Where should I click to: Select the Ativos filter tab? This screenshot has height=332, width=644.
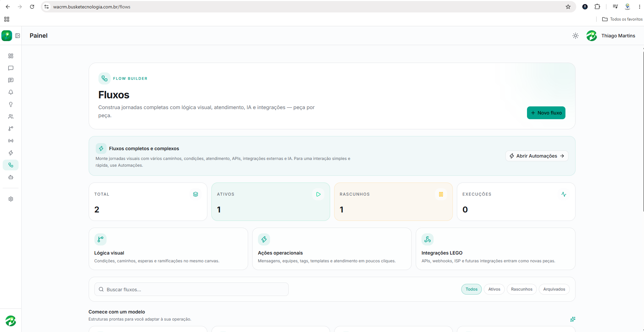pyautogui.click(x=494, y=289)
